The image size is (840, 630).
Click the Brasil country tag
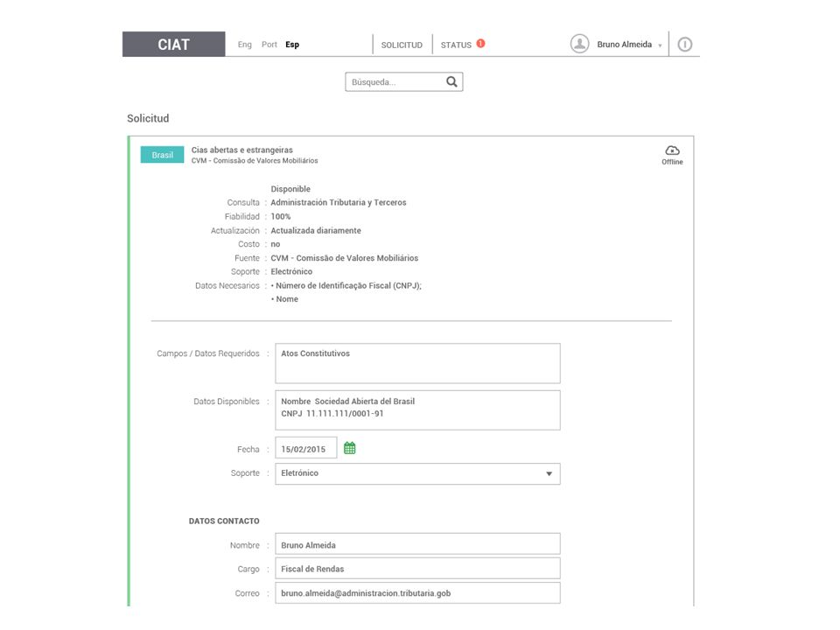tap(163, 155)
